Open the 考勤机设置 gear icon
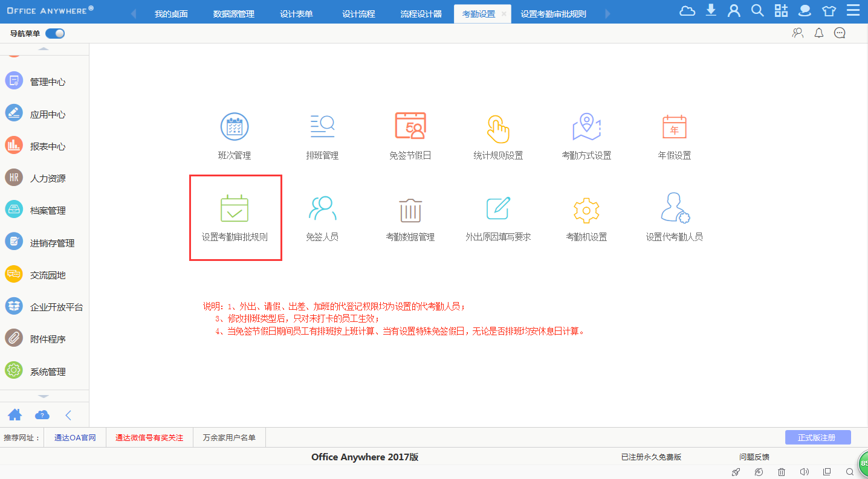Screen dimensions: 868x479 586,210
